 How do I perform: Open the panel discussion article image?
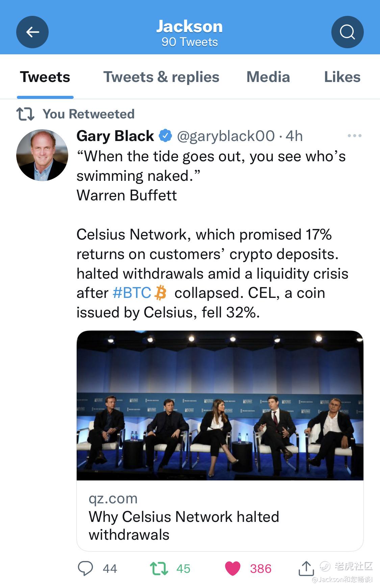(x=220, y=405)
